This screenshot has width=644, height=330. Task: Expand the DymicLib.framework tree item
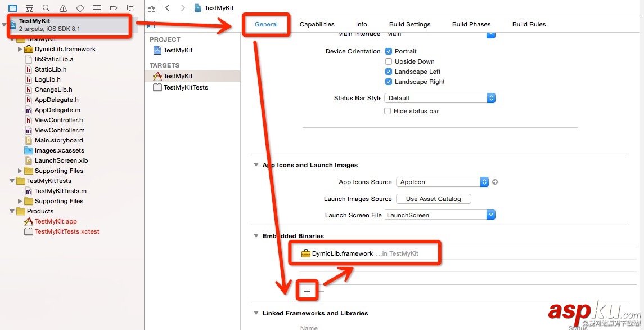tap(21, 49)
